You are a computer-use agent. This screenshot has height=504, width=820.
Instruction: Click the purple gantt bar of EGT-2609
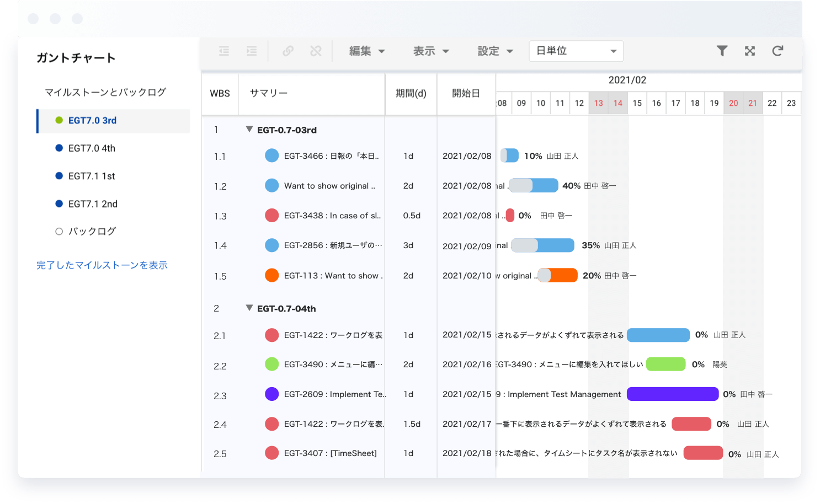673,394
